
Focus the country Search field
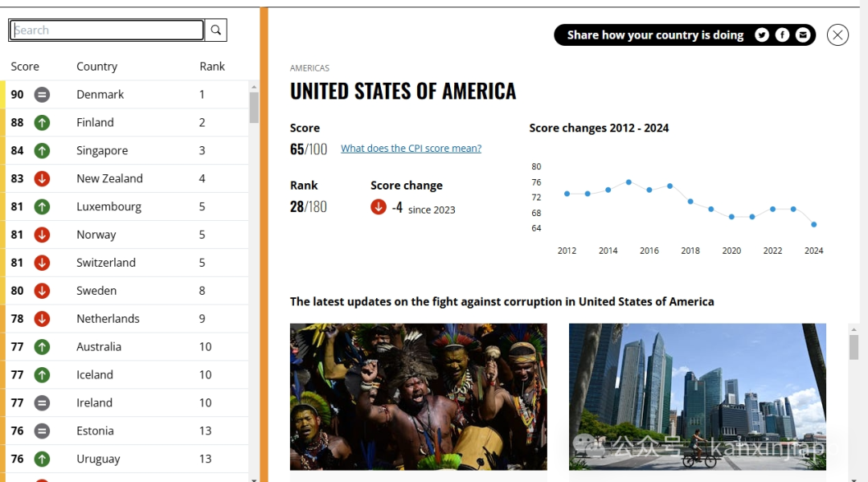tap(106, 30)
